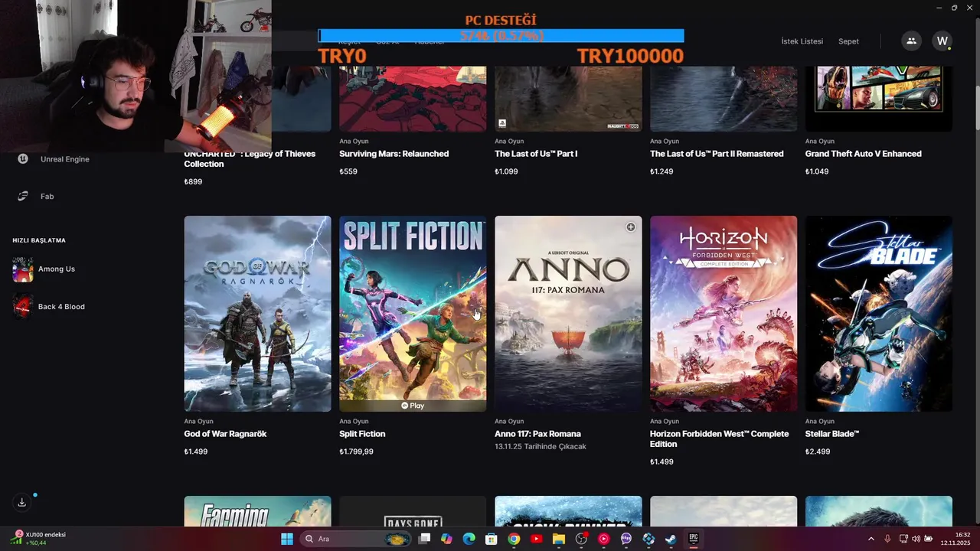
Task: Open the Stellar Blade cover art
Action: click(879, 314)
